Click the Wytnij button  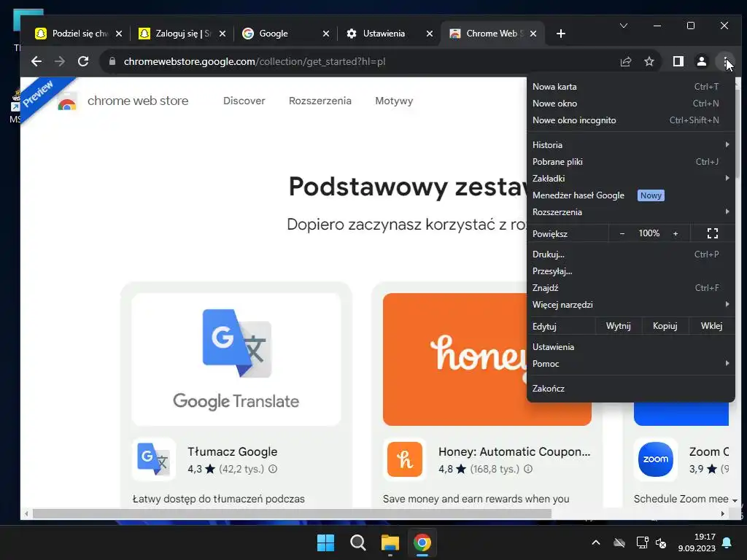click(x=618, y=326)
